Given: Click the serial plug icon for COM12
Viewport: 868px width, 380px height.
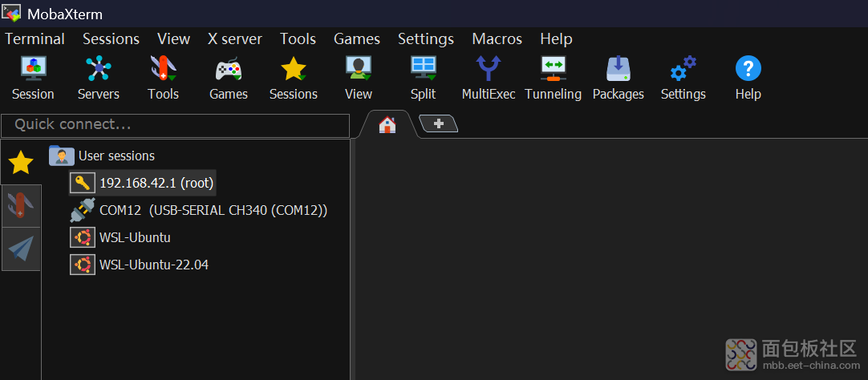Looking at the screenshot, I should pyautogui.click(x=83, y=210).
